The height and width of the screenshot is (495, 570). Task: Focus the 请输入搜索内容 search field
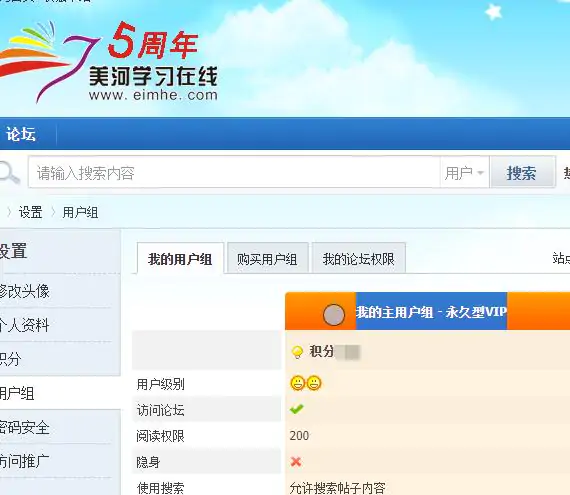234,172
